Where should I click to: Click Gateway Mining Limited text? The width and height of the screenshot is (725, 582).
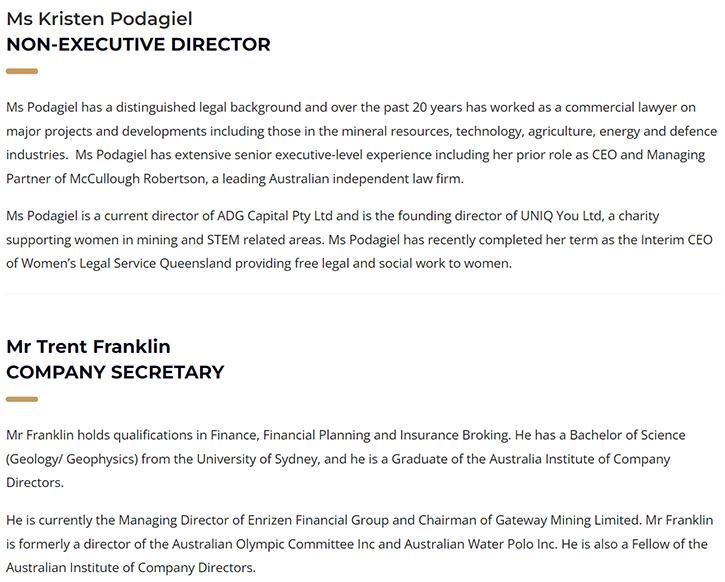568,520
